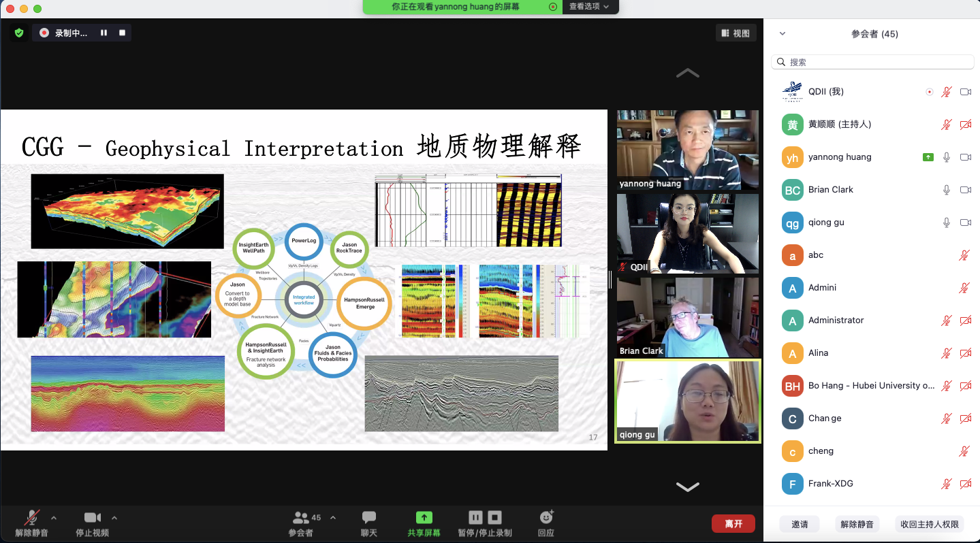Screen dimensions: 980x543
Task: Click the 解除静音 button in participants panel
Action: (x=857, y=524)
